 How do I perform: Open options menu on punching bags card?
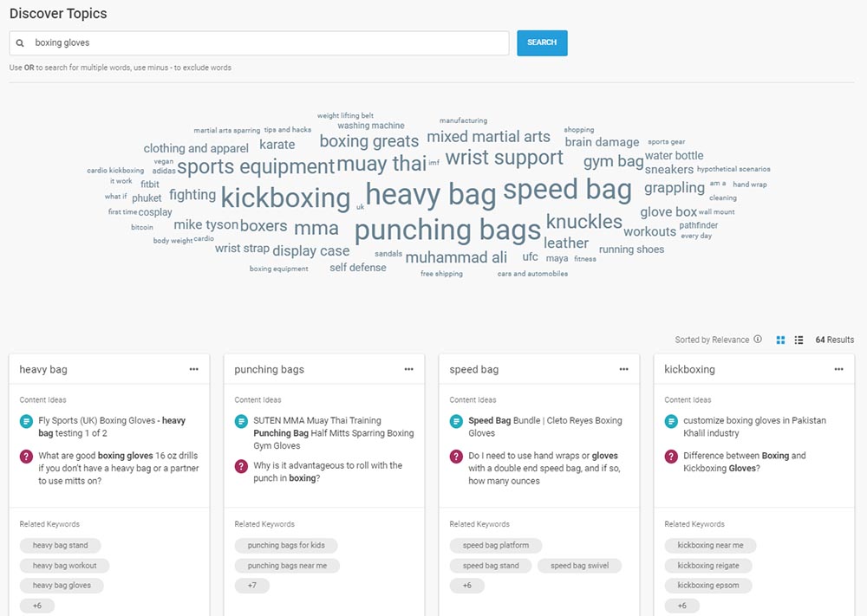tap(409, 369)
